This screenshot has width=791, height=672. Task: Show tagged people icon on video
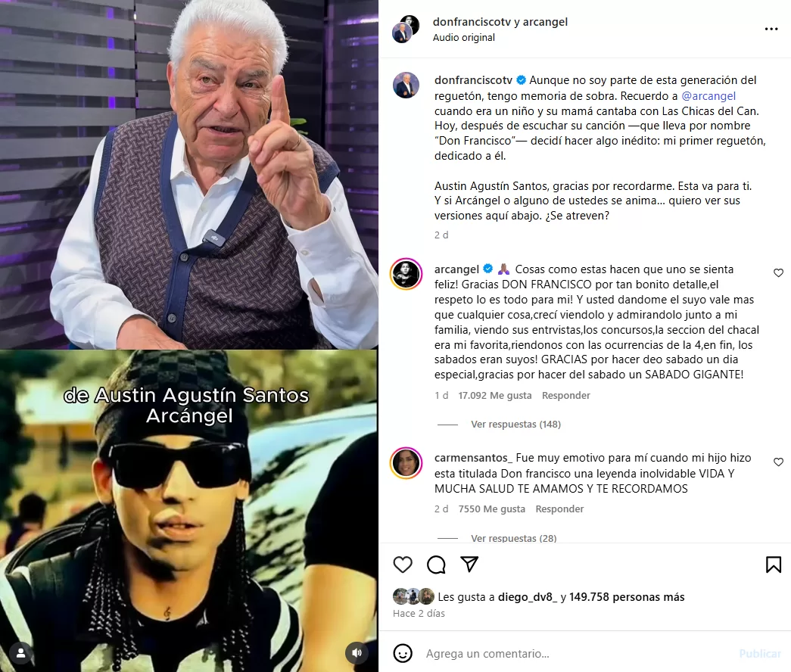20,653
